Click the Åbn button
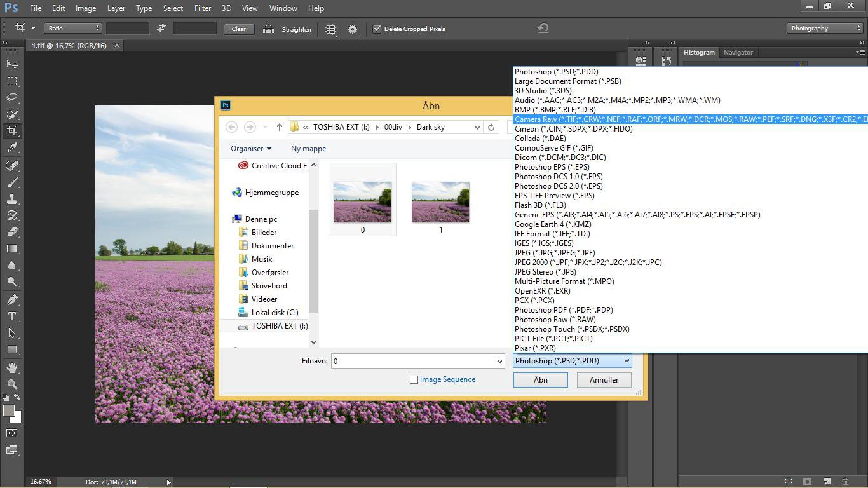 (x=540, y=380)
